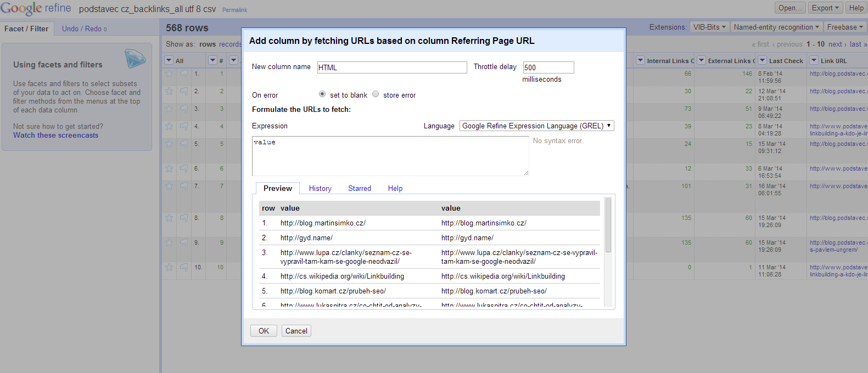Cancel the add column dialog

(296, 331)
